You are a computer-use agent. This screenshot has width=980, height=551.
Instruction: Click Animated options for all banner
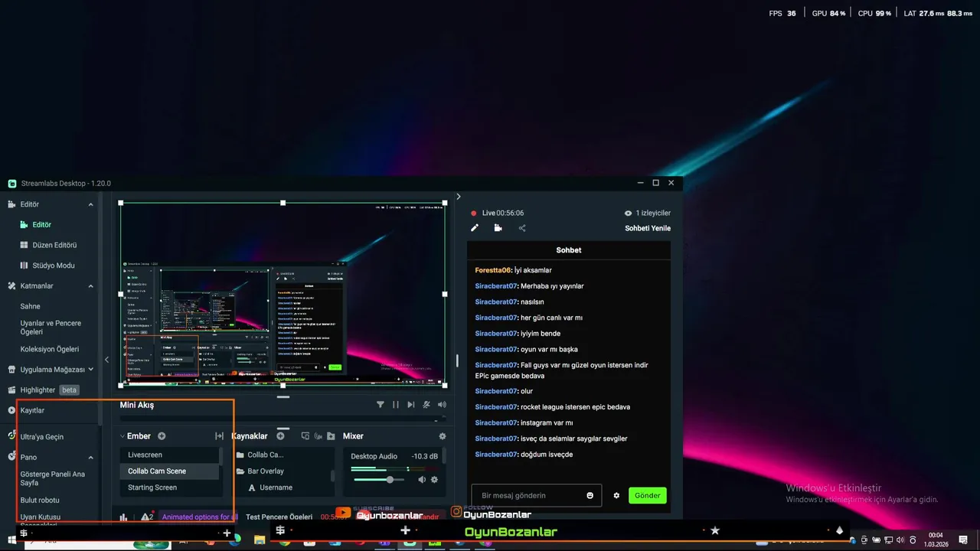pyautogui.click(x=199, y=517)
